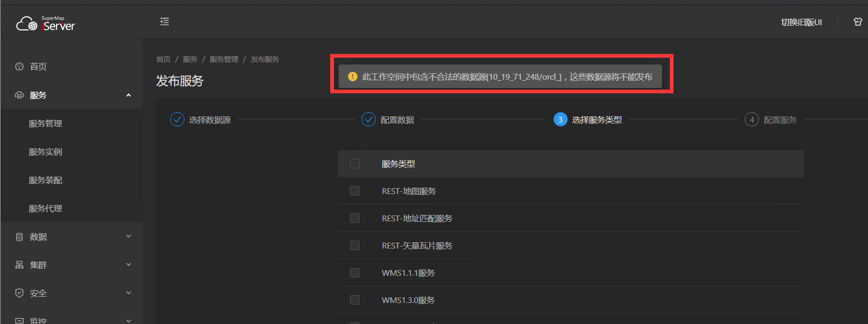Screen dimensions: 868x324
Task: Click the 服务管理 breadcrumb link
Action: pos(224,59)
